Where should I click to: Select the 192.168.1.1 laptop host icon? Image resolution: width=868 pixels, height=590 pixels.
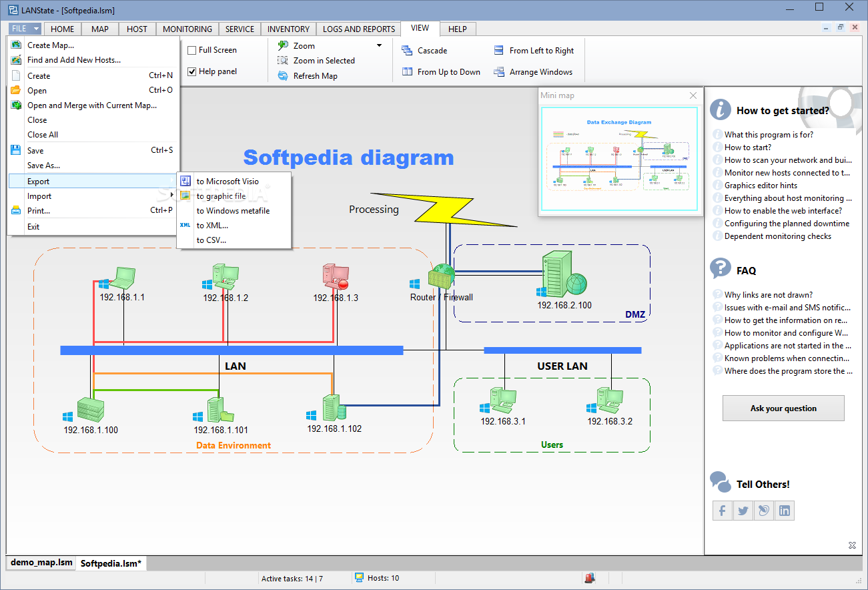coord(123,277)
